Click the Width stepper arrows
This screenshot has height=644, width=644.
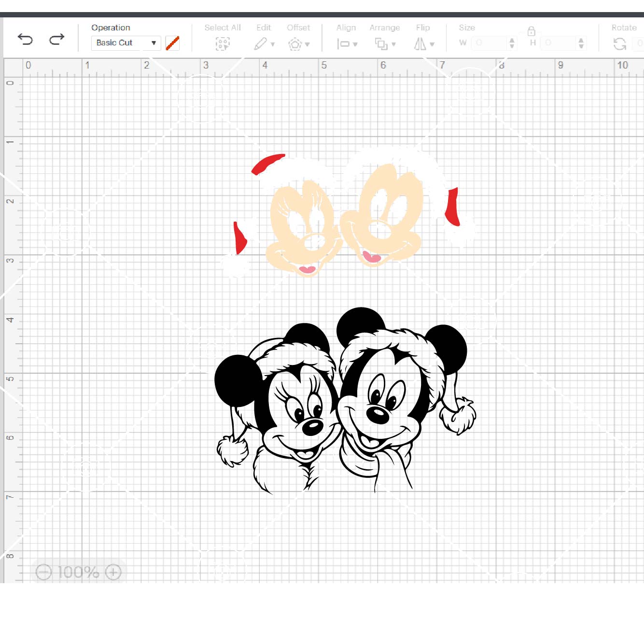[x=512, y=43]
